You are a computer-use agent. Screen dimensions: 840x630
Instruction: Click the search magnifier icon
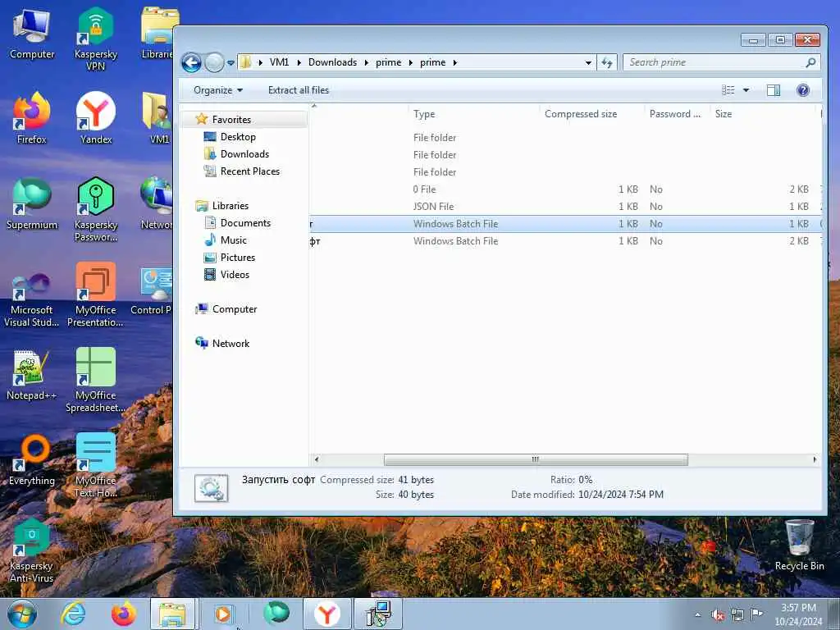811,62
